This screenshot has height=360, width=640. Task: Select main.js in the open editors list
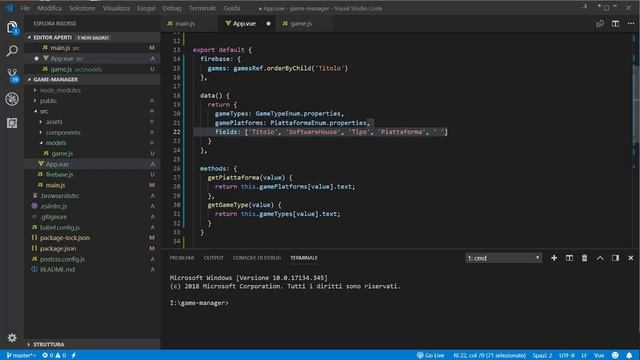click(x=60, y=48)
